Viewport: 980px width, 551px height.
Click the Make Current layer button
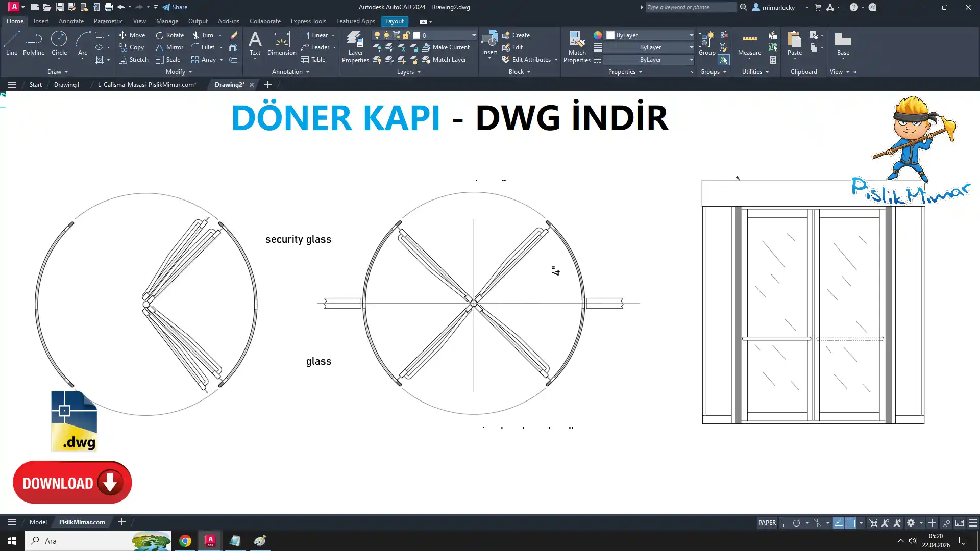click(445, 47)
